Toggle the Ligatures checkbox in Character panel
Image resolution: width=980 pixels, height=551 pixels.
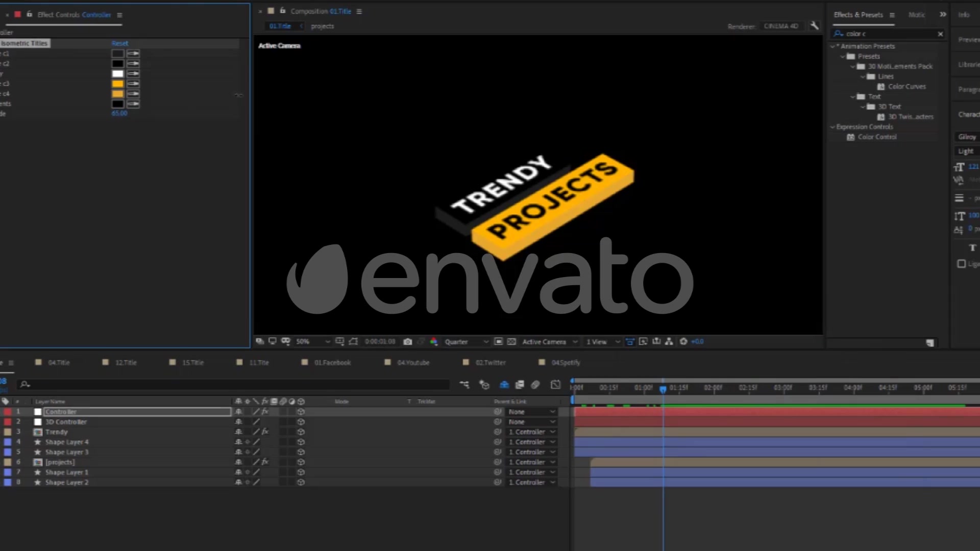coord(962,264)
